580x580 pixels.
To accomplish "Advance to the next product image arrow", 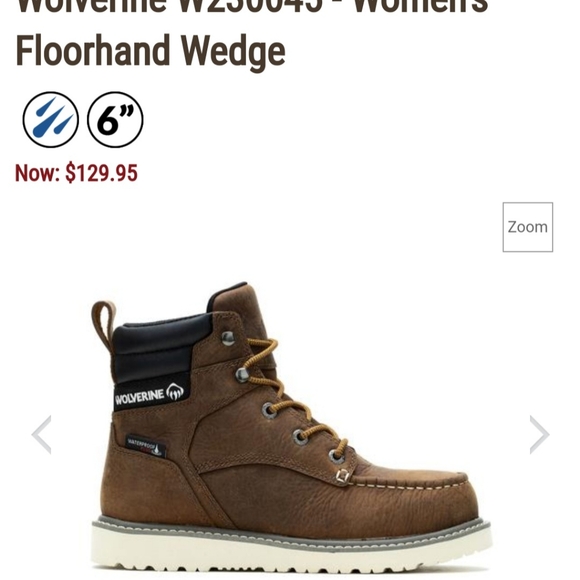I will [x=539, y=435].
